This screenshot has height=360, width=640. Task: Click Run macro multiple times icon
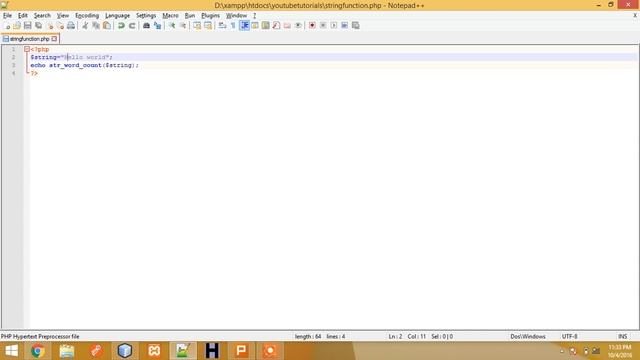coord(344,25)
